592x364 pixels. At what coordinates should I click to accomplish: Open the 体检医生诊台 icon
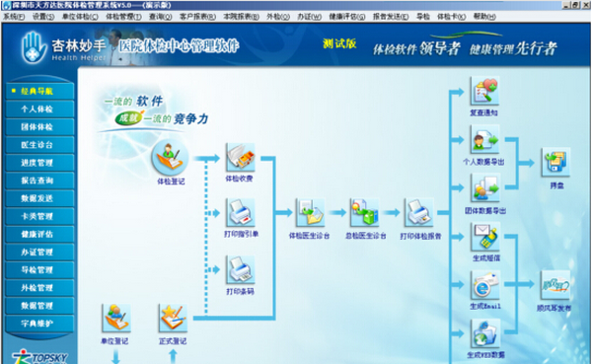310,213
